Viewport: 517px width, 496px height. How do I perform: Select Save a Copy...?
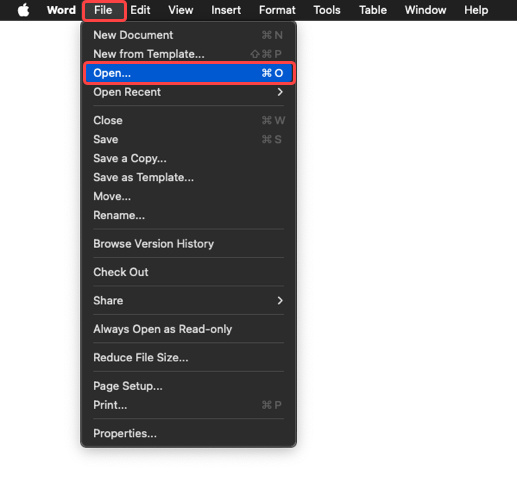[188, 158]
